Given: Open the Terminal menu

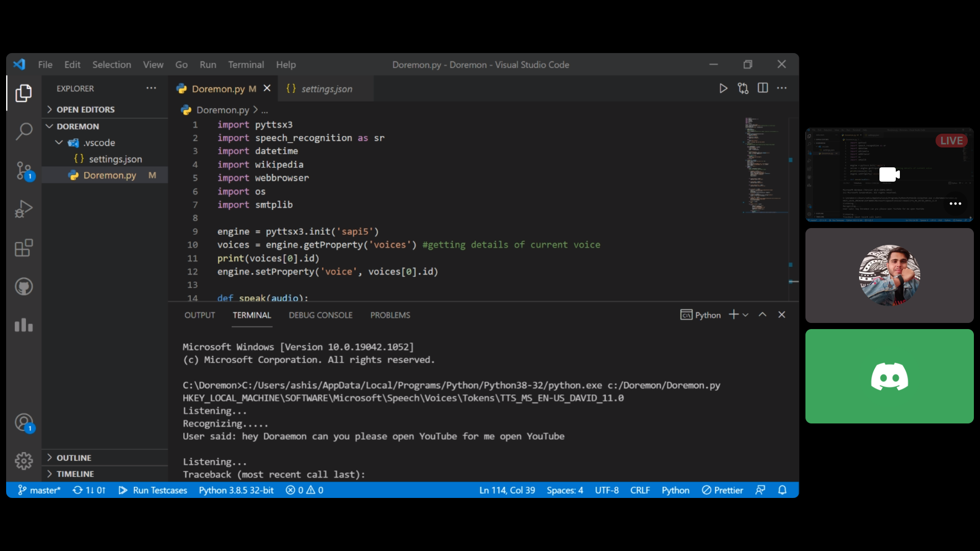Looking at the screenshot, I should pos(246,65).
